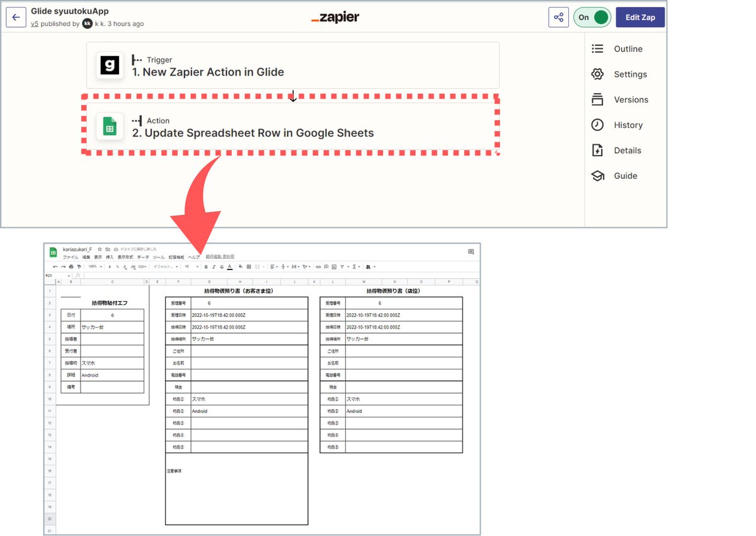Open the ファイル menu in Sheets
Screen dimensions: 756x536
pos(71,257)
